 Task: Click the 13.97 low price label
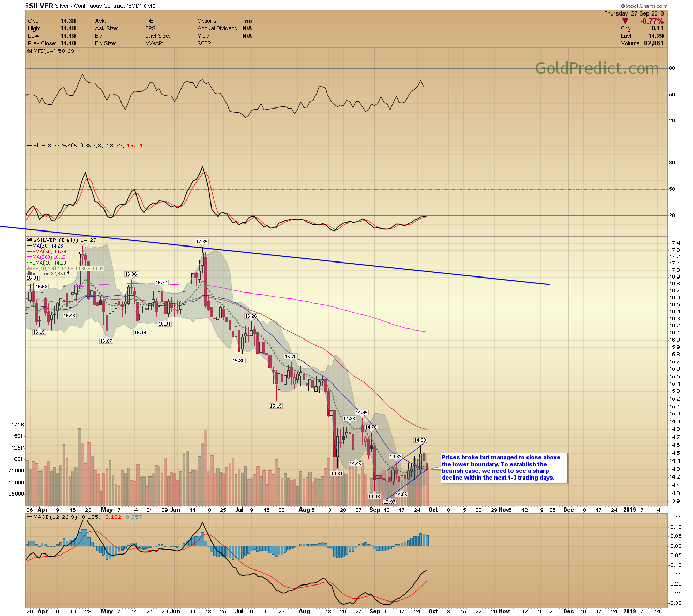click(x=389, y=502)
